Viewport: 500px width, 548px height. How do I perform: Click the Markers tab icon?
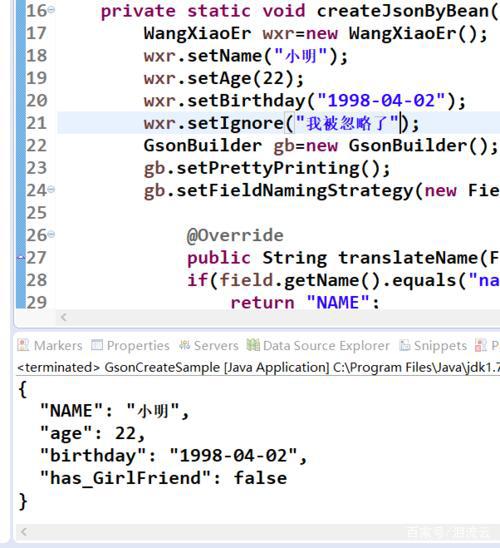(23, 345)
